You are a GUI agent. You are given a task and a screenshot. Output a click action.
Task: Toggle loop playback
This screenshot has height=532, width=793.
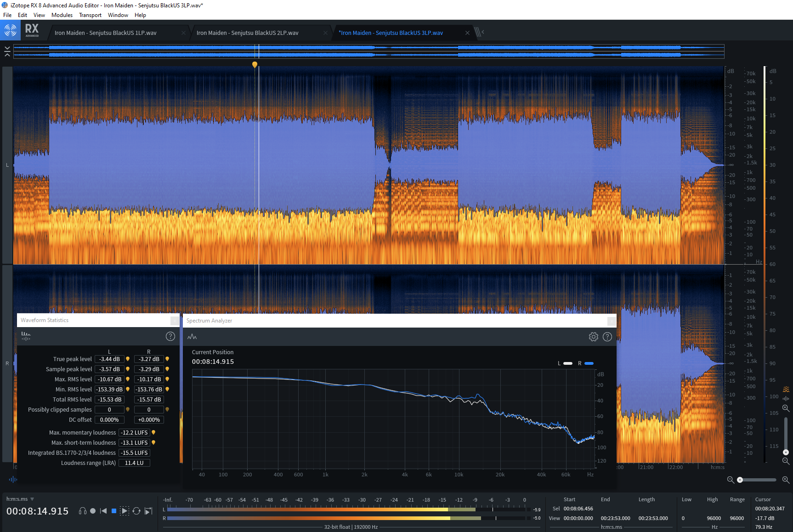point(136,511)
